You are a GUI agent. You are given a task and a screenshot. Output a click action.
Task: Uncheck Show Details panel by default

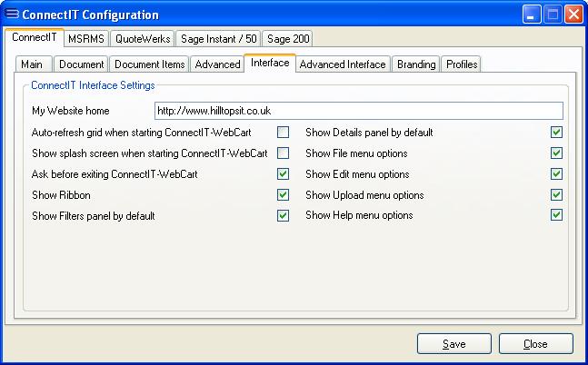(x=557, y=133)
